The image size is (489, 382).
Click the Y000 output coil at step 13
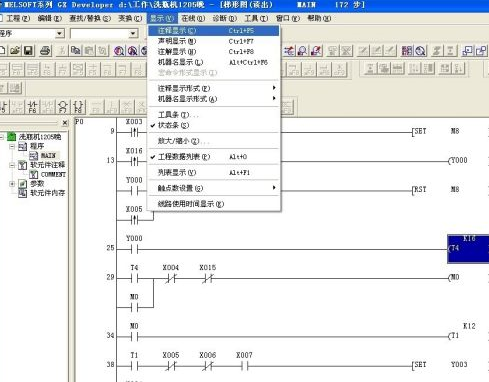[458, 160]
